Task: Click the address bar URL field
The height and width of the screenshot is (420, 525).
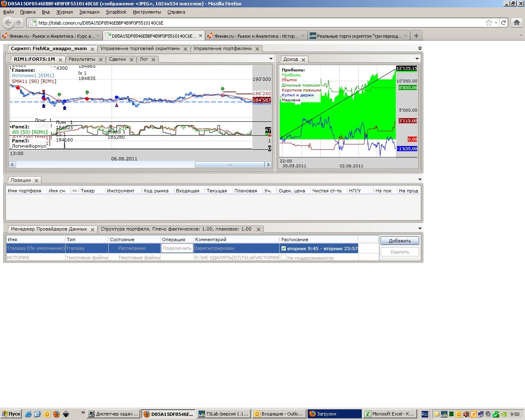Action: tap(258, 23)
